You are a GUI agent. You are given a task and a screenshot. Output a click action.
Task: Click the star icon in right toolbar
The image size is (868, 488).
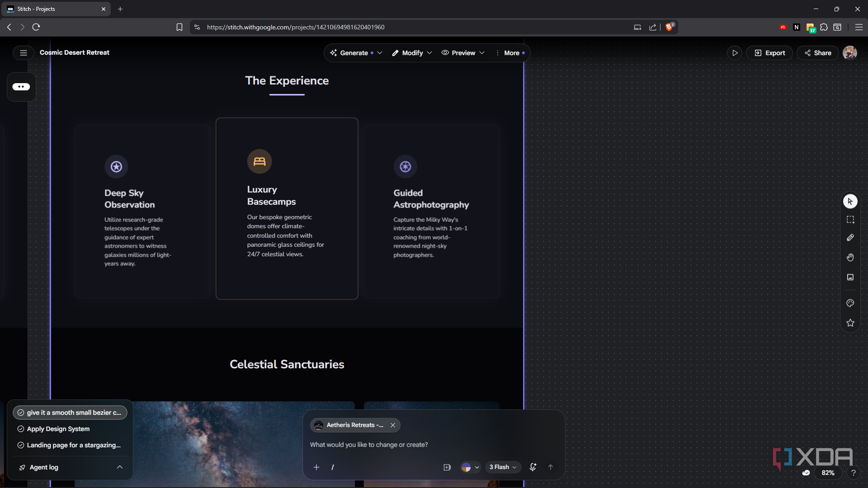click(850, 323)
